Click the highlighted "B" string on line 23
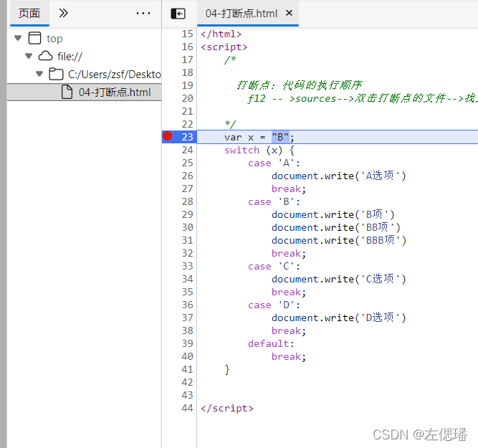This screenshot has width=478, height=448. (x=280, y=137)
